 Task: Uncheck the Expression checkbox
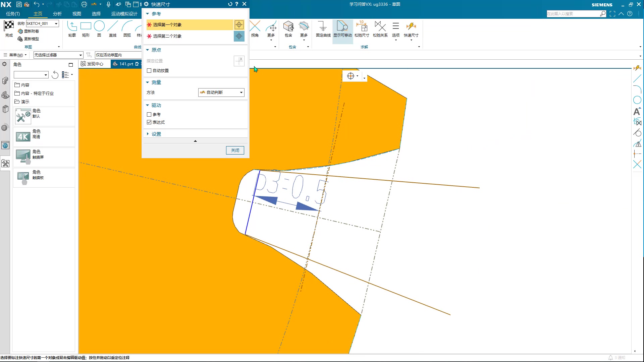(149, 122)
